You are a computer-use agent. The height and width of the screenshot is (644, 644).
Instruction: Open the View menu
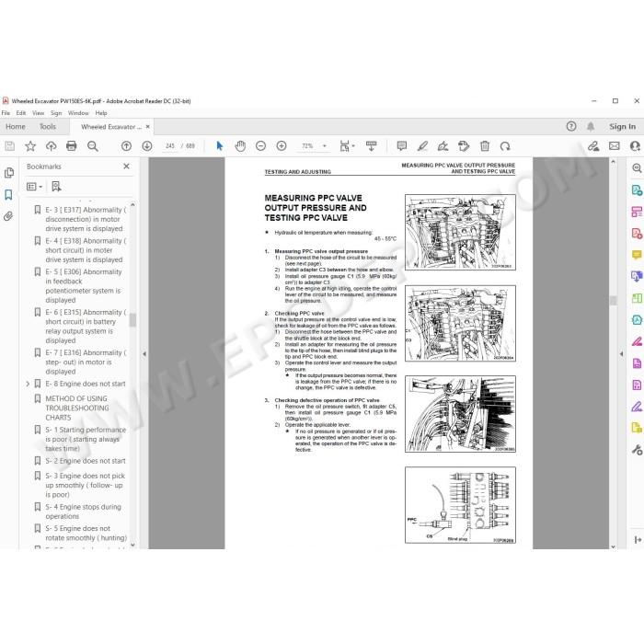click(x=39, y=113)
